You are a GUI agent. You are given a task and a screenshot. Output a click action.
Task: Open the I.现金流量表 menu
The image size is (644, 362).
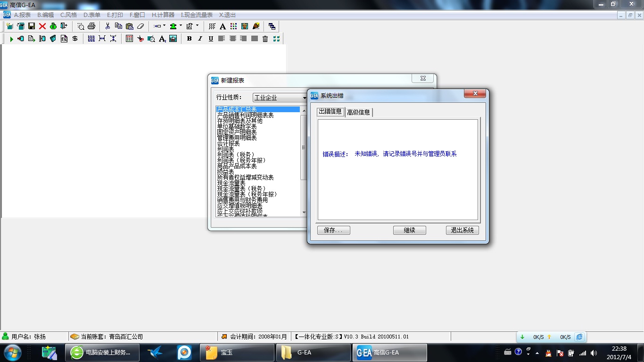click(x=197, y=15)
